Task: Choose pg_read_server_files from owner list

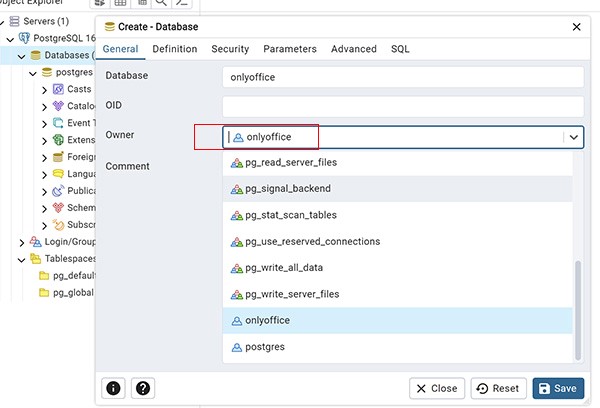Action: click(397, 162)
